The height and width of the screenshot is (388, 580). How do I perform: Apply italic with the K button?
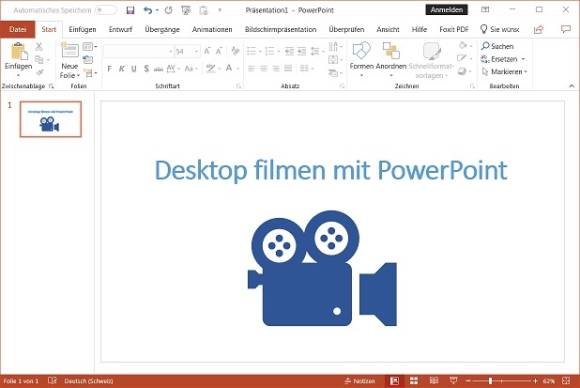[x=121, y=69]
